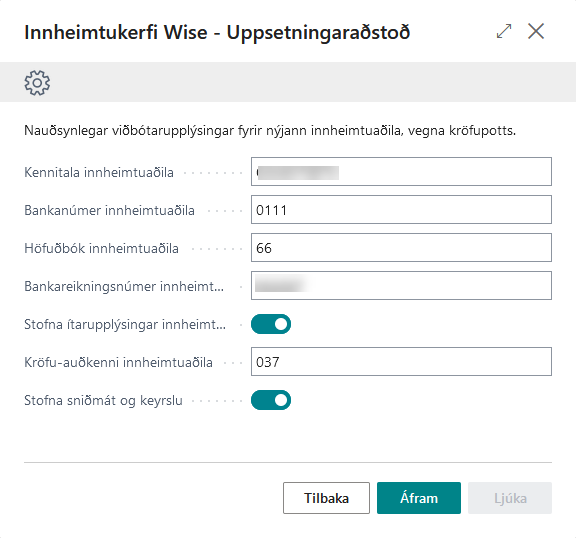Expand the dialog with the diagonal arrows icon
The height and width of the screenshot is (538, 576).
(504, 31)
